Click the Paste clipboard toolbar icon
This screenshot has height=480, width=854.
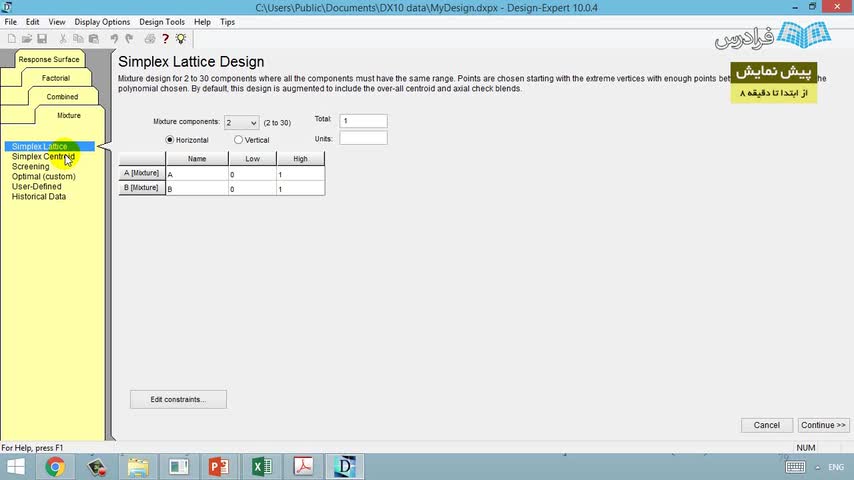tap(94, 39)
